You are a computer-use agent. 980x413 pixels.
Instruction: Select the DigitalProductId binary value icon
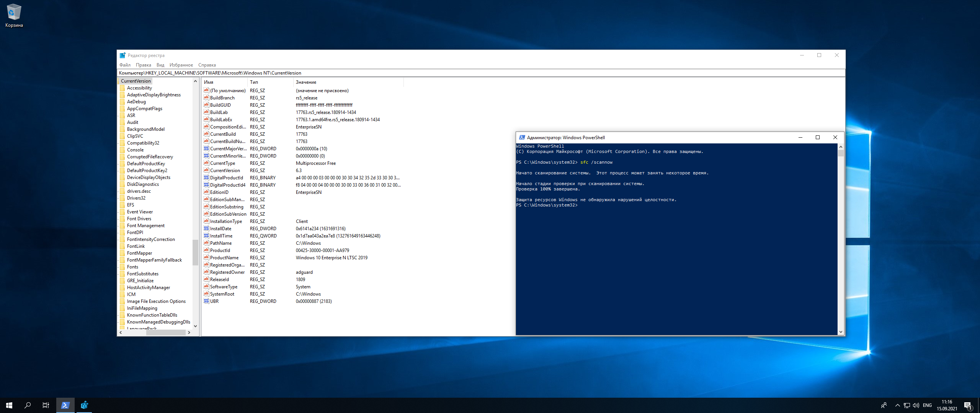click(206, 177)
